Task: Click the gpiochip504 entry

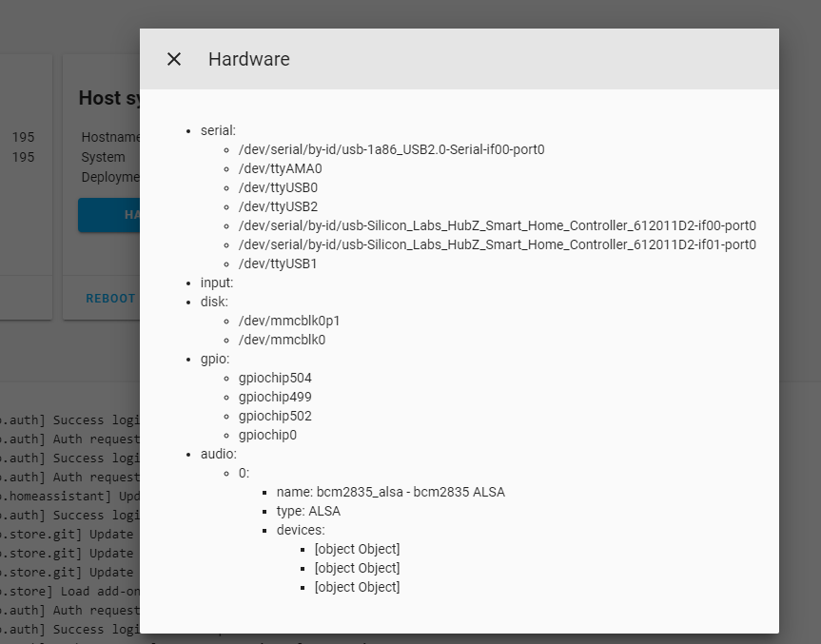Action: [275, 378]
